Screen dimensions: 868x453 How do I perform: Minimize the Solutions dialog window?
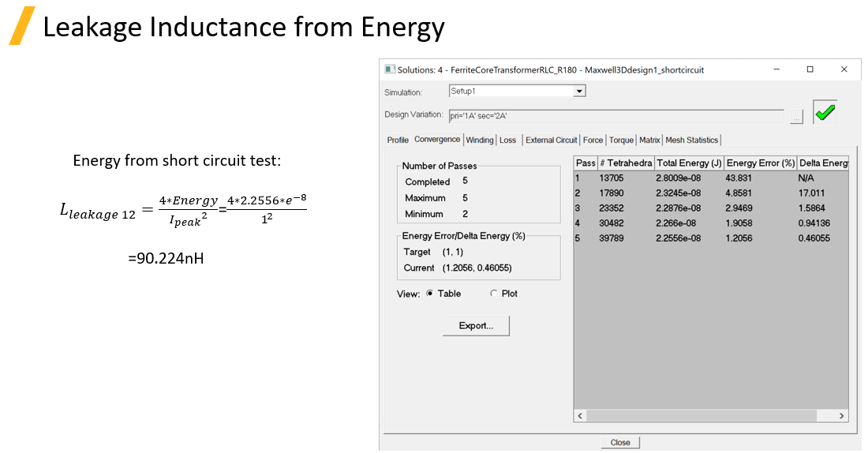(775, 69)
